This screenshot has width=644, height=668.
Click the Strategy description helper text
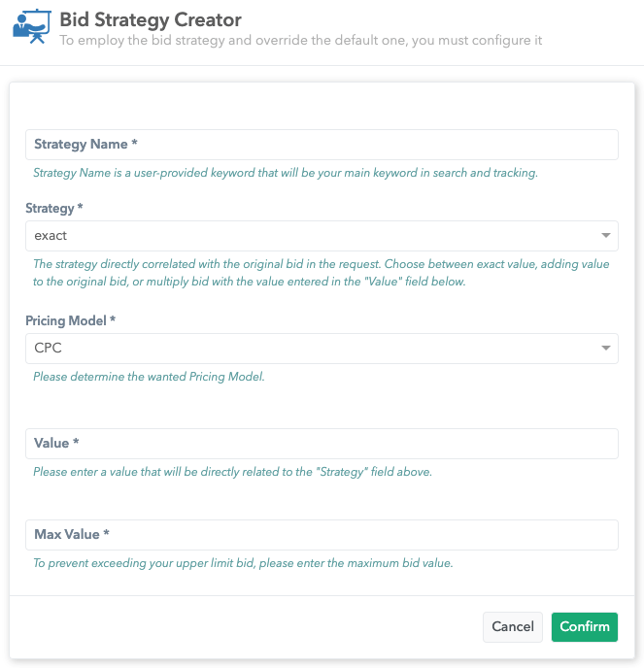pos(321,273)
